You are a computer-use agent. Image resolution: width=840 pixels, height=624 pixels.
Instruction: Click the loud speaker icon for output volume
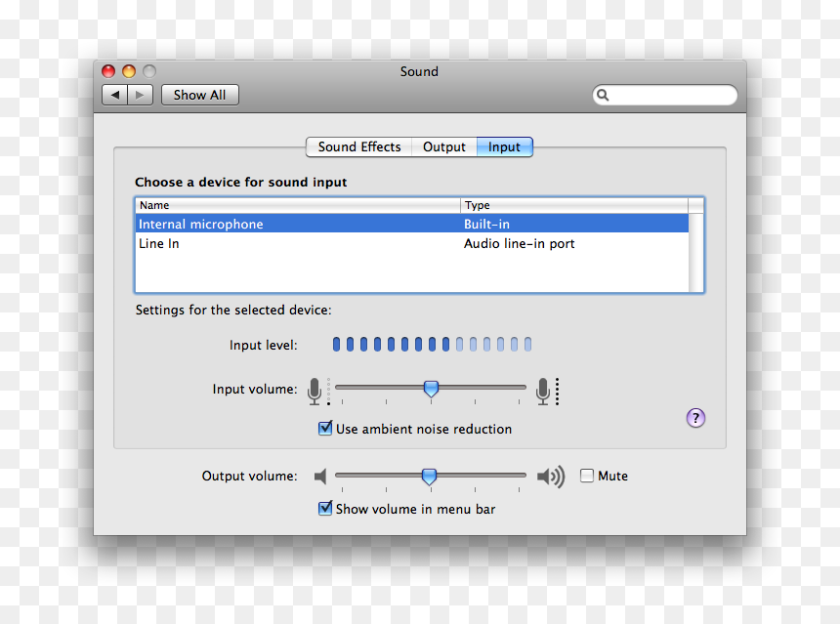pos(550,476)
